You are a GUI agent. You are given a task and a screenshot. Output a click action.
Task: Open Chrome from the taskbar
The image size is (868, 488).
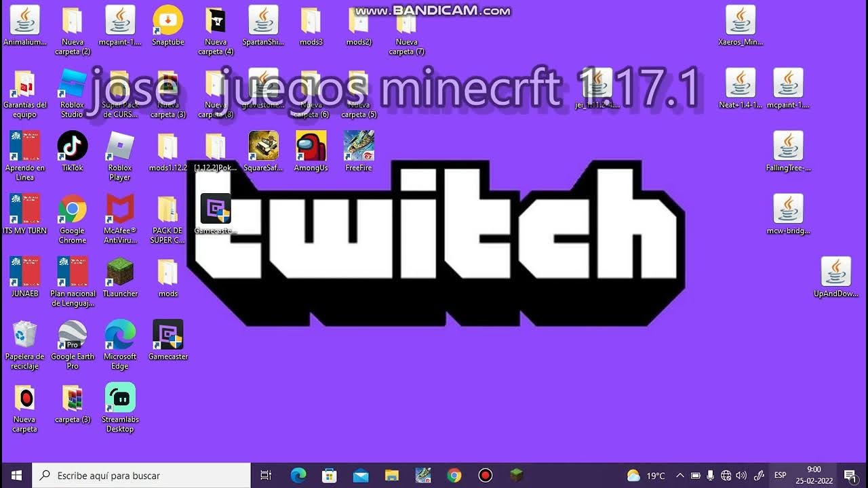point(454,475)
